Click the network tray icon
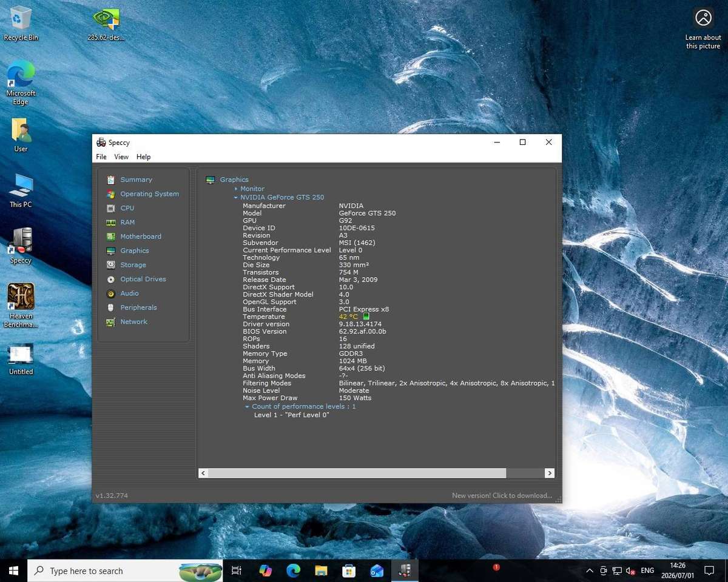 pyautogui.click(x=617, y=570)
